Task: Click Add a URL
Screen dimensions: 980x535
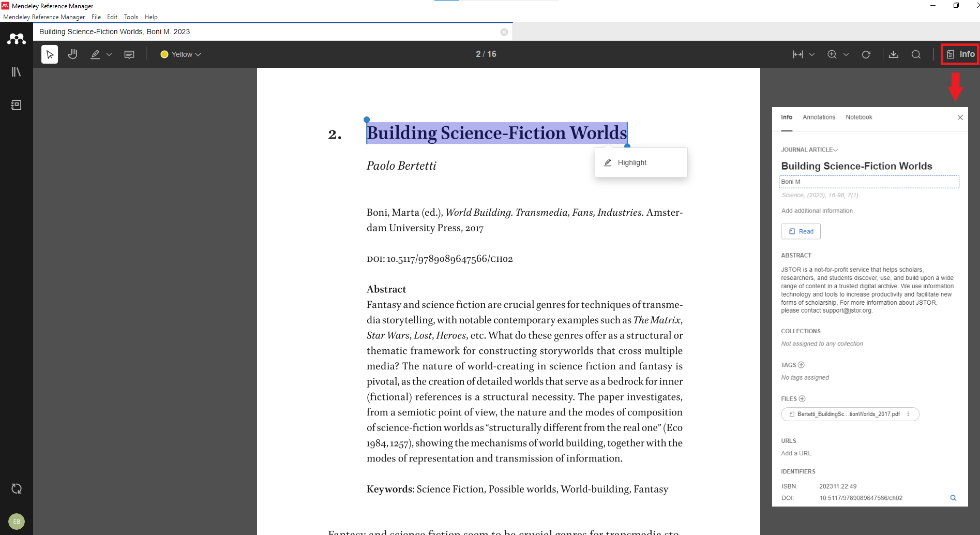Action: click(796, 453)
